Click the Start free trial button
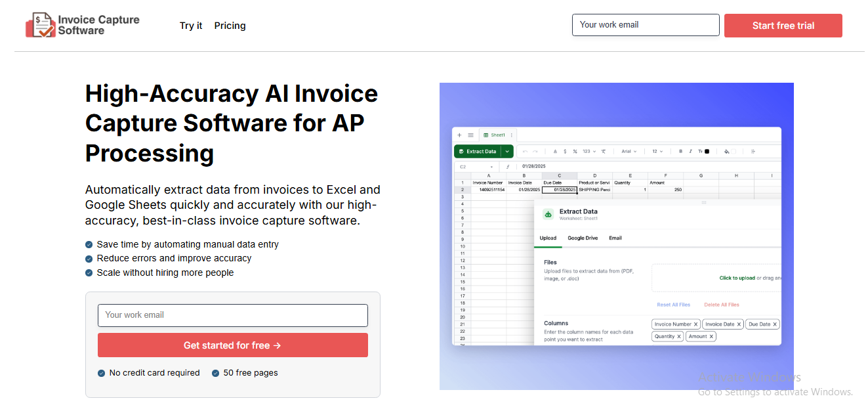Viewport: 868px width, 413px height. click(x=783, y=26)
